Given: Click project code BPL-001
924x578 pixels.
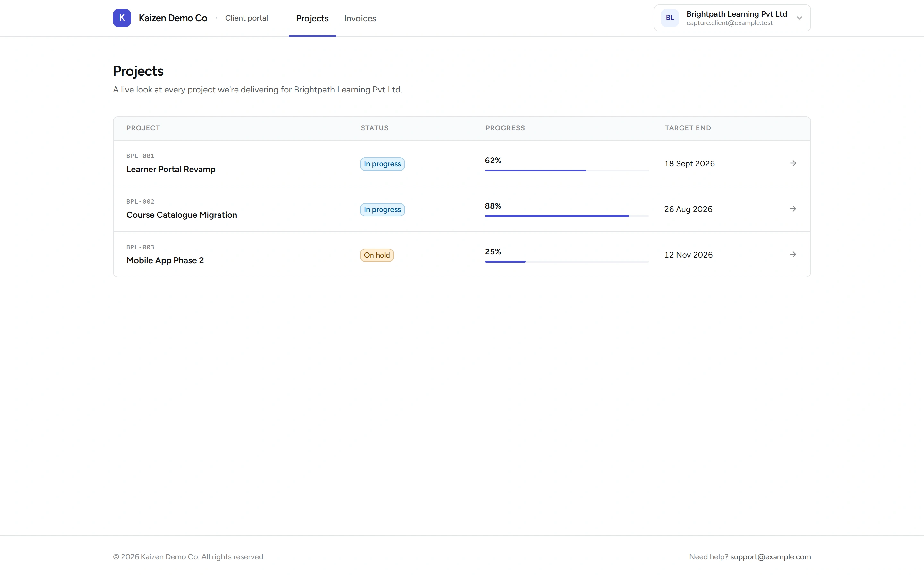Looking at the screenshot, I should [140, 156].
